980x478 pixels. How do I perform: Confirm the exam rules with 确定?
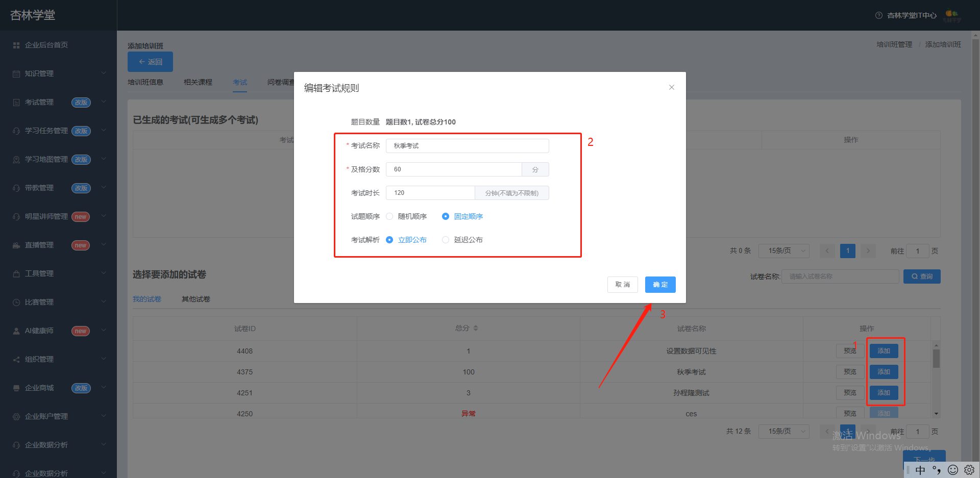(660, 285)
